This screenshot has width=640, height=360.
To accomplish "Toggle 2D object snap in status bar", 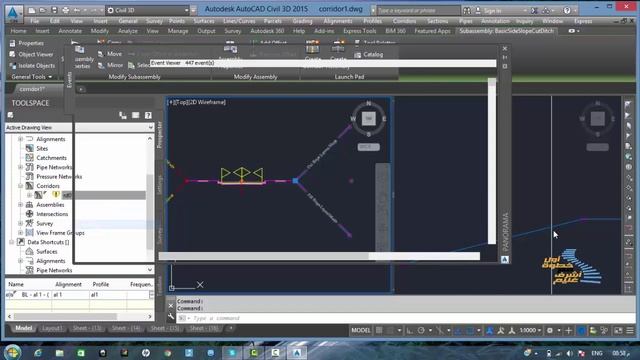I will pos(469,330).
